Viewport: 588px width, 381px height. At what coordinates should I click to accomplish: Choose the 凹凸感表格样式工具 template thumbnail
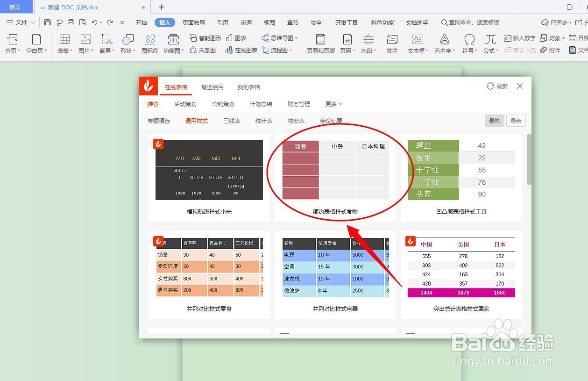pos(461,170)
